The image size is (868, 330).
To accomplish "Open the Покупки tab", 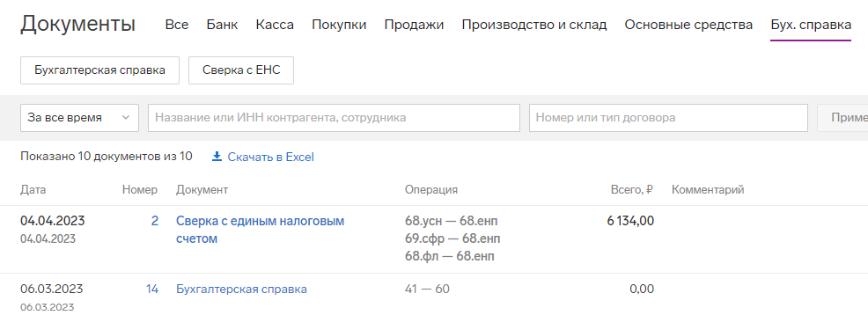I will click(x=339, y=25).
